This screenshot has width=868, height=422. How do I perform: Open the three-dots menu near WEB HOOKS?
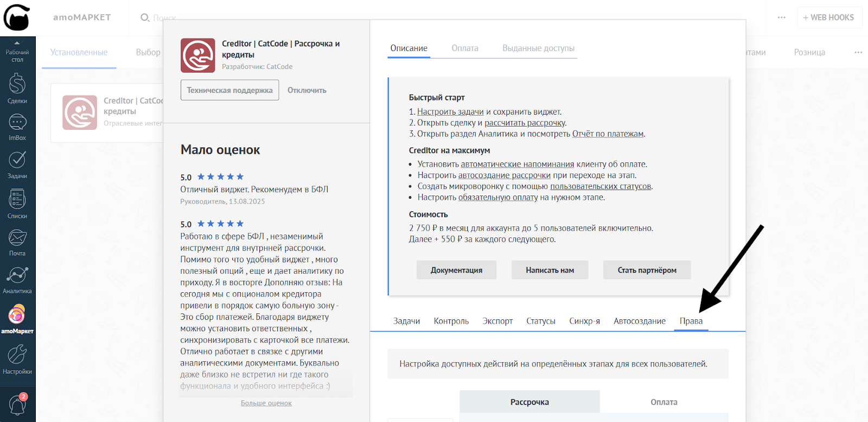point(781,17)
